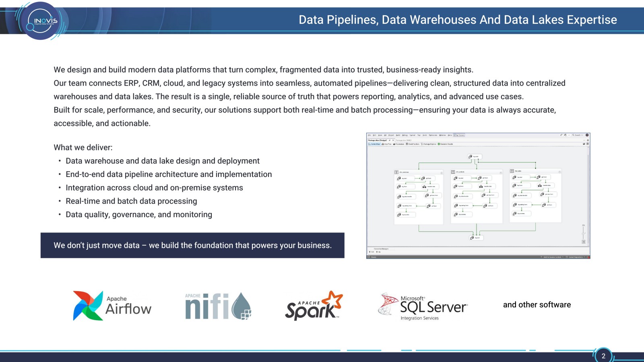Collapse the fact_sales container
This screenshot has width=644, height=362.
(559, 172)
